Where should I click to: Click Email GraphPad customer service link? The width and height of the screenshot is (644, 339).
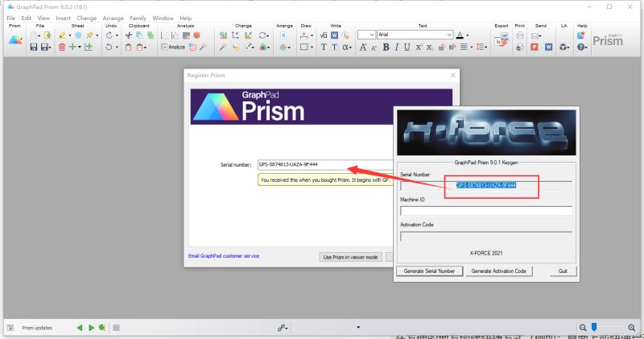pyautogui.click(x=224, y=256)
